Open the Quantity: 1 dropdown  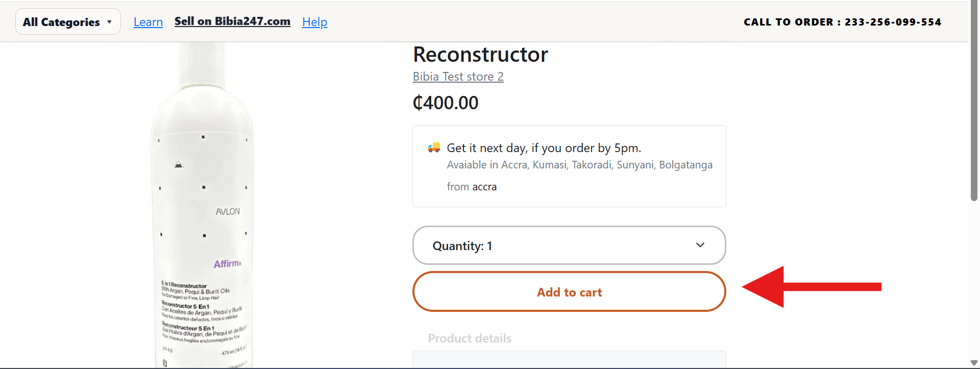(x=569, y=245)
